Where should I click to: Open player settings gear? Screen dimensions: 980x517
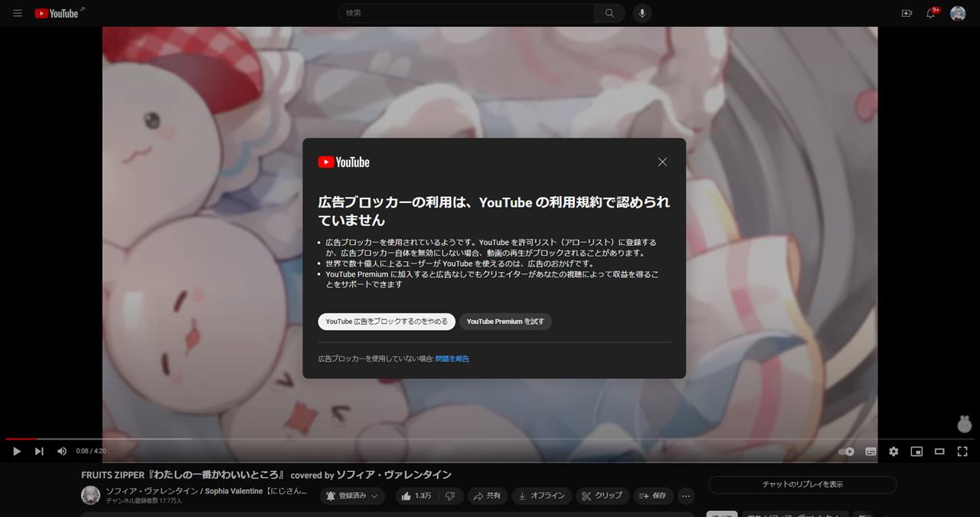pos(893,452)
